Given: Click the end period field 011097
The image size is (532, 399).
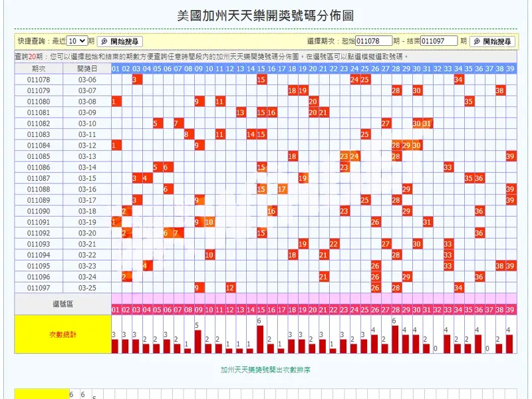Looking at the screenshot, I should (439, 41).
